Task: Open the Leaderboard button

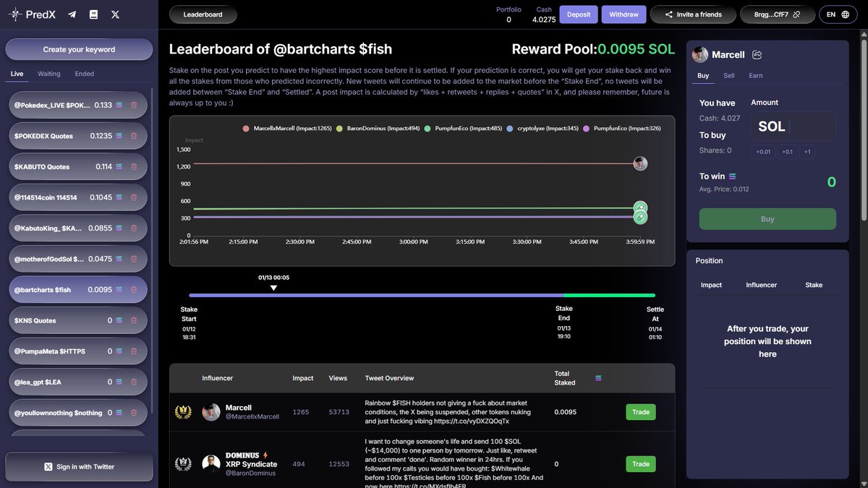Action: tap(203, 14)
